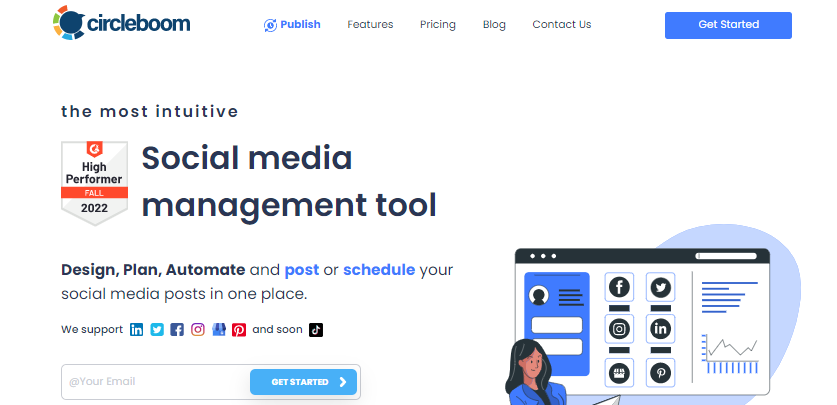The image size is (837, 405).
Task: Click the Pinterest icon in the supported networks row
Action: [239, 330]
